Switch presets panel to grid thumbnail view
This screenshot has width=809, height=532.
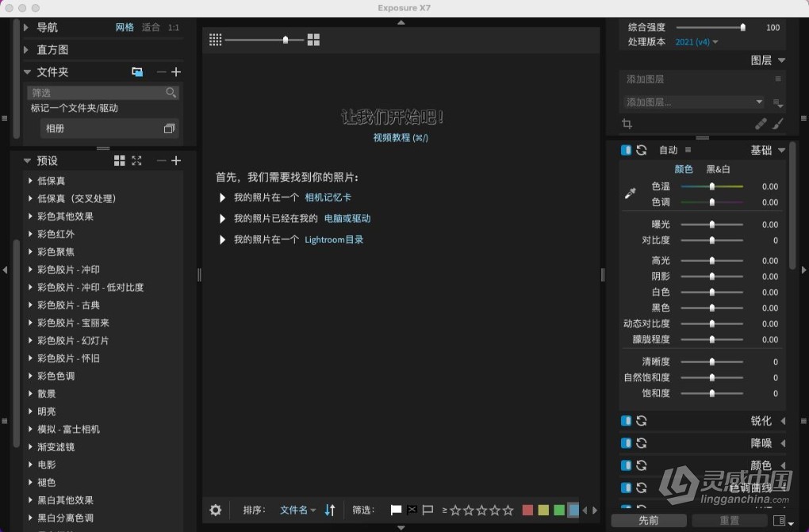click(x=119, y=161)
